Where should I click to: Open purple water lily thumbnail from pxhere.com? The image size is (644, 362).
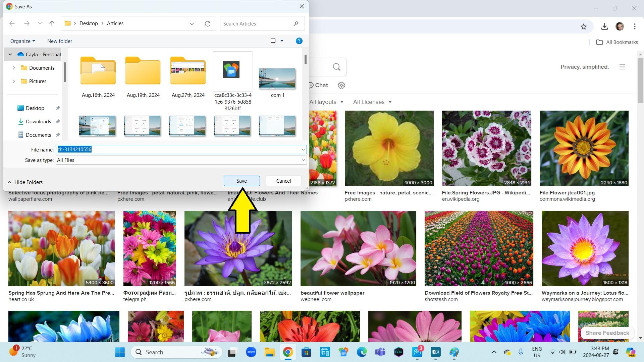(x=238, y=248)
